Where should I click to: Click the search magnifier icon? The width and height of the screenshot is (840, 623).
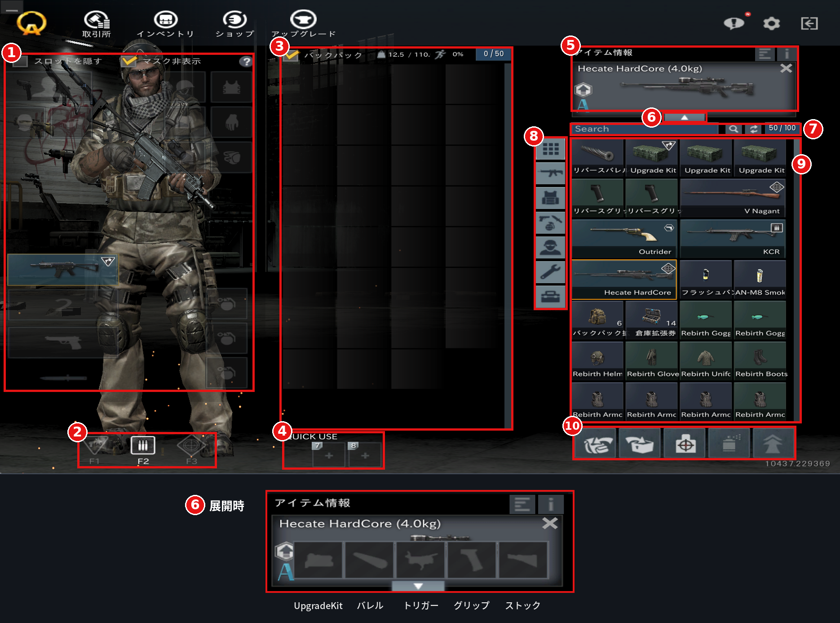(x=733, y=129)
